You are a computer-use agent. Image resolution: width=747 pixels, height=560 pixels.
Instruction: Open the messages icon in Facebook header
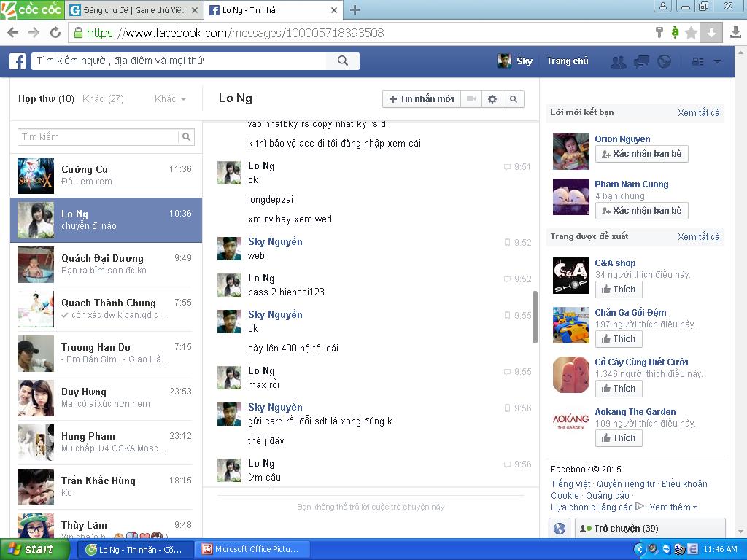coord(641,61)
